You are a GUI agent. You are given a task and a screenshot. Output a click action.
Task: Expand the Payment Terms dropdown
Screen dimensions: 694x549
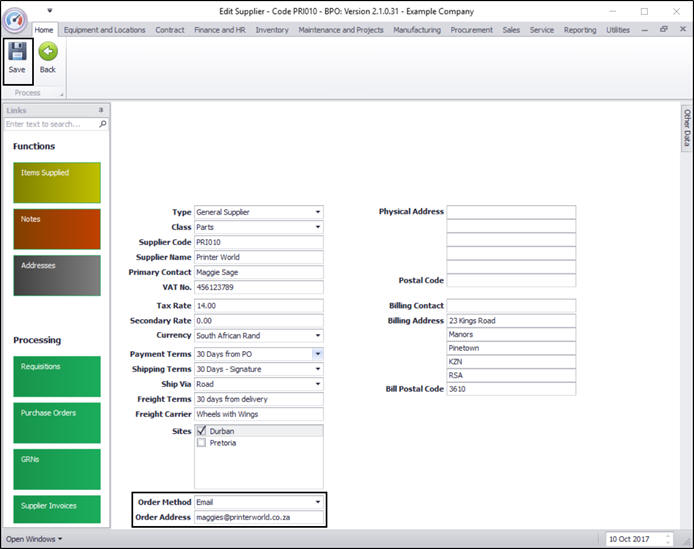tap(318, 354)
